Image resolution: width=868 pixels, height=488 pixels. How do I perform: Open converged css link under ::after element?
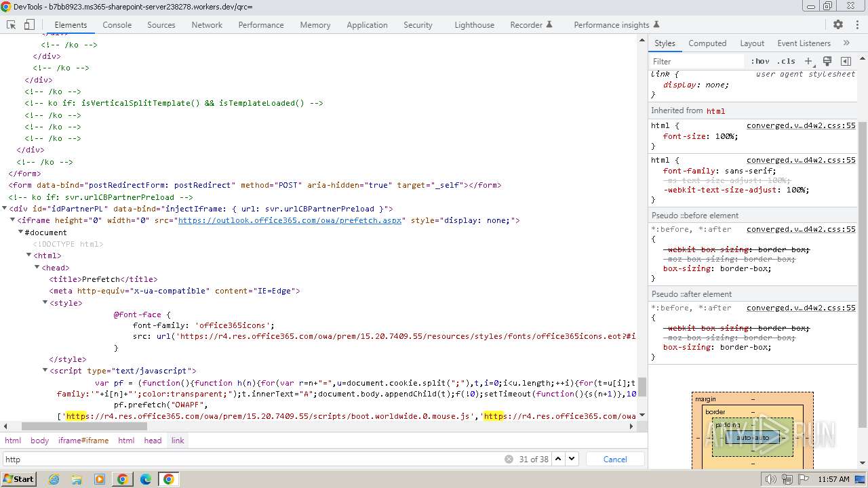tap(801, 308)
